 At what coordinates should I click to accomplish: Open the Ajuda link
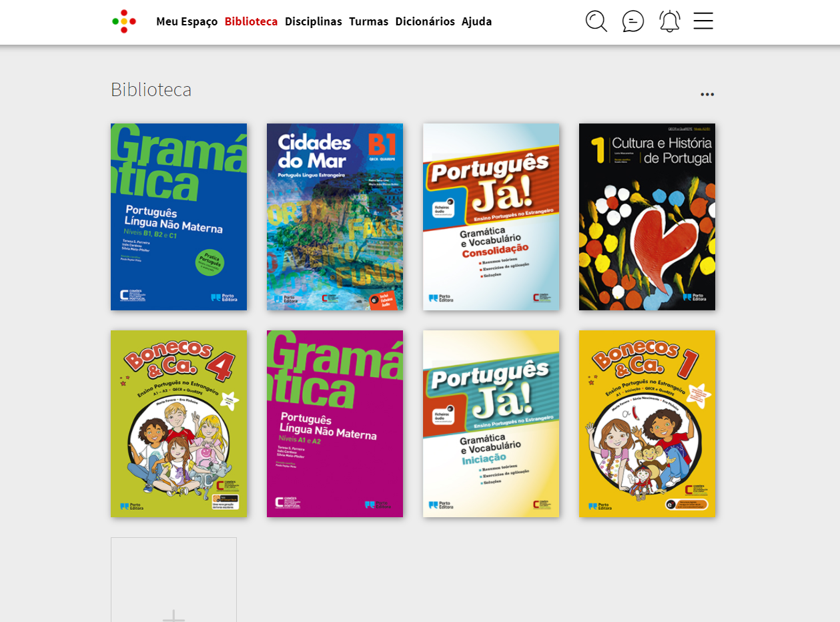click(476, 21)
